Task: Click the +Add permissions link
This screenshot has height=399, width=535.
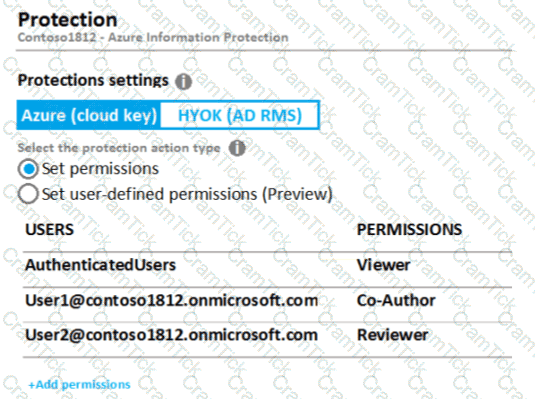Action: click(79, 385)
